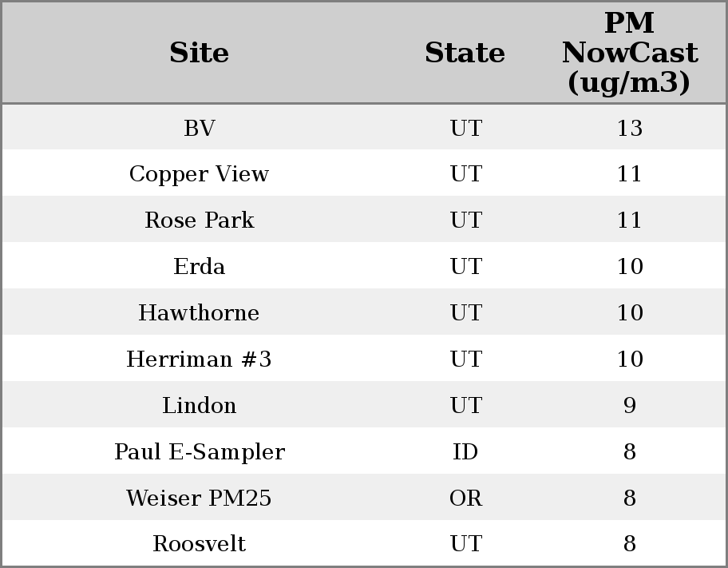Select the Roosvelt site name
This screenshot has height=568, width=728.
[x=199, y=544]
